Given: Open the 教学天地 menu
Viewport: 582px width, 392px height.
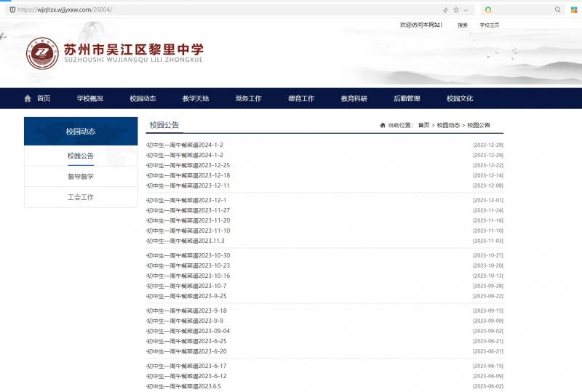Looking at the screenshot, I should pos(195,98).
